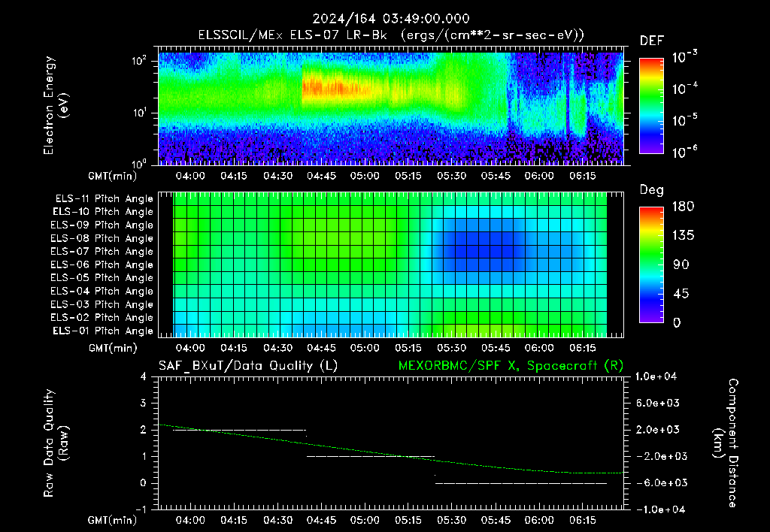Click the dashed data quality segment at level 1
The width and height of the screenshot is (770, 532).
(371, 456)
